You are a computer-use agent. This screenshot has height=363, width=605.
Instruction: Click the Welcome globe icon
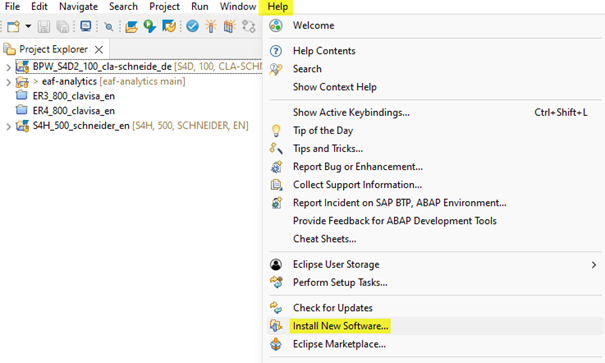(x=276, y=25)
